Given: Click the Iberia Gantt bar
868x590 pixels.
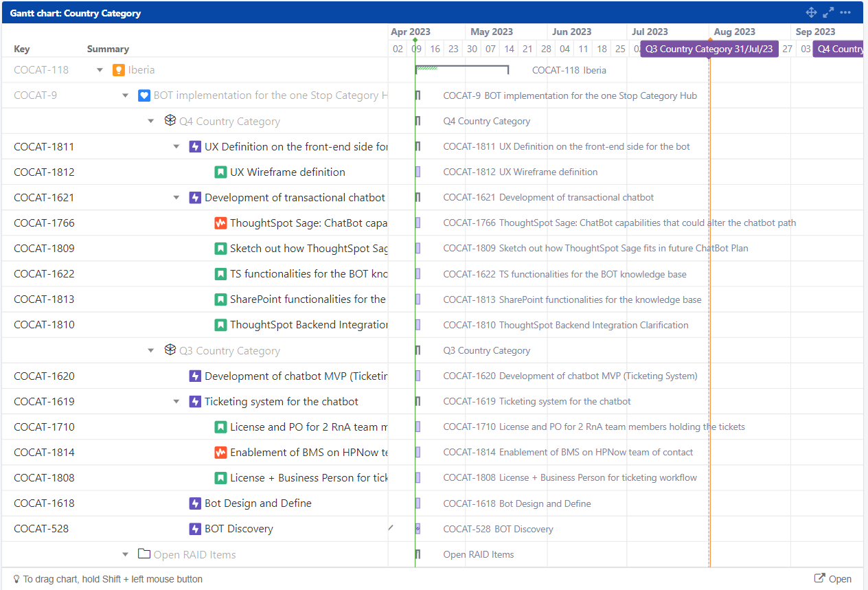Looking at the screenshot, I should click(461, 69).
